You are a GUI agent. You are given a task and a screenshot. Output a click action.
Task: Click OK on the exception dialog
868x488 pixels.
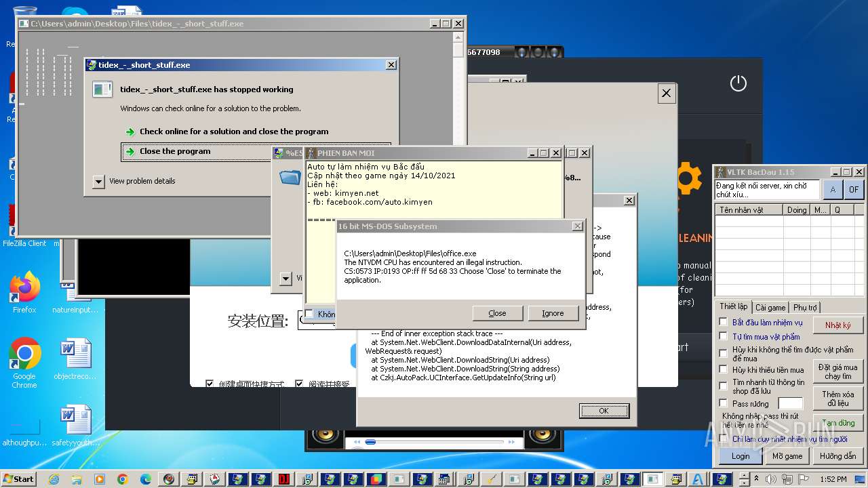pos(604,411)
